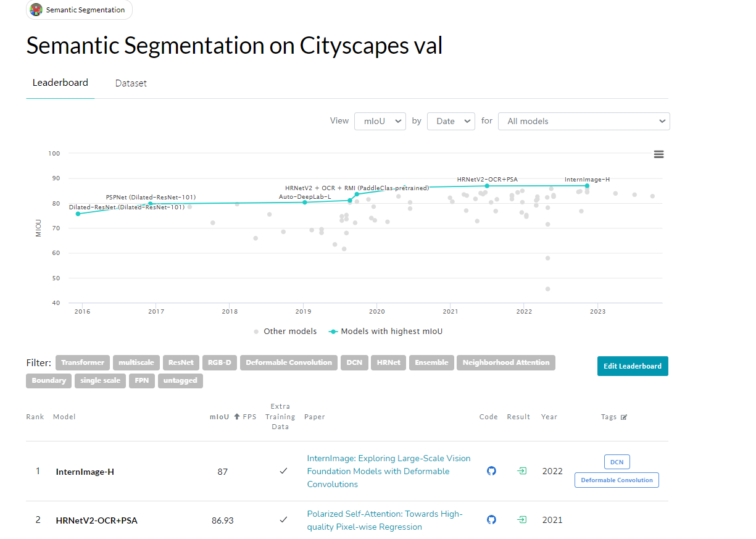Click the edit tags pencil icon
Screen dimensions: 756x539
point(624,417)
